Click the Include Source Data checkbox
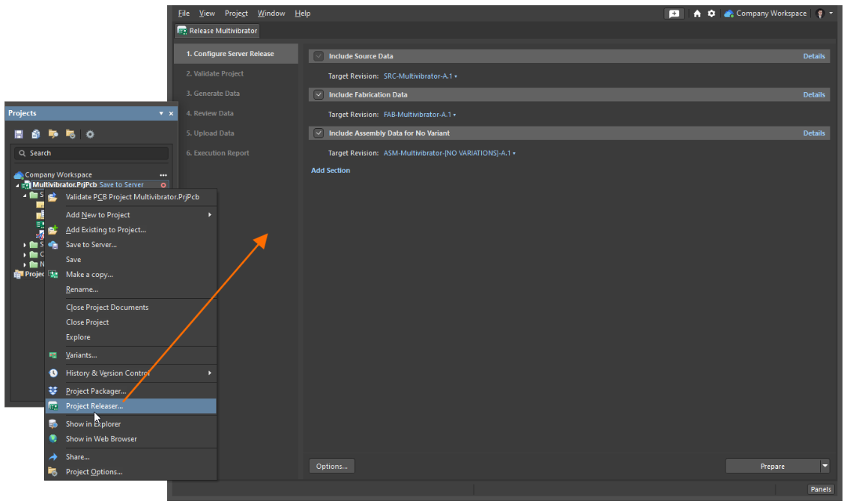The width and height of the screenshot is (844, 504). click(x=319, y=56)
